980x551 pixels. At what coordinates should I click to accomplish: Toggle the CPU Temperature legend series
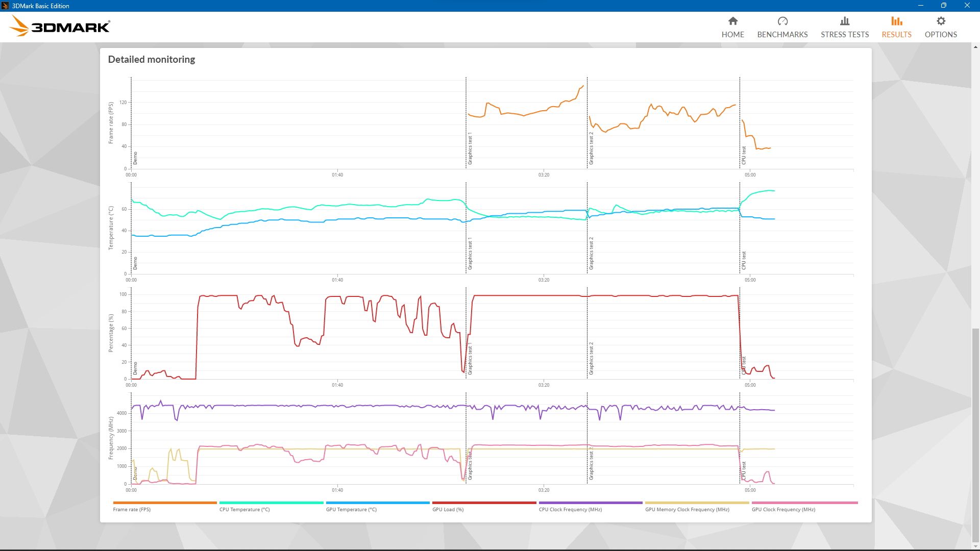(244, 509)
